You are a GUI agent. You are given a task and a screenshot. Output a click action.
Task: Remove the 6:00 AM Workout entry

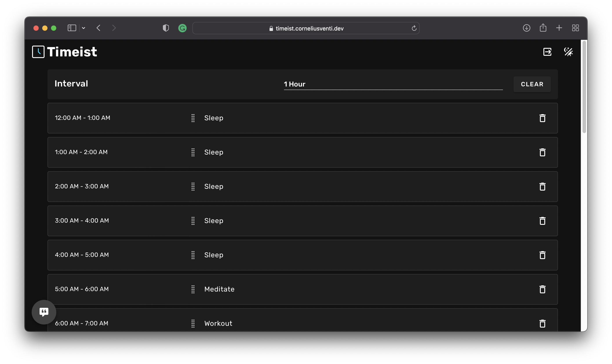pos(542,323)
